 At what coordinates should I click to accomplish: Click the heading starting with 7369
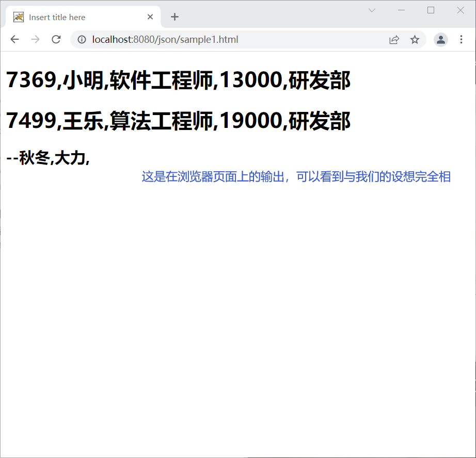(x=178, y=80)
